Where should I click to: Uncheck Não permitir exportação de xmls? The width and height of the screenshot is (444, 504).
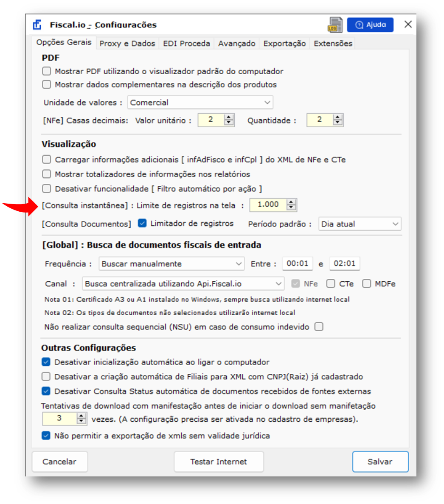tap(46, 436)
